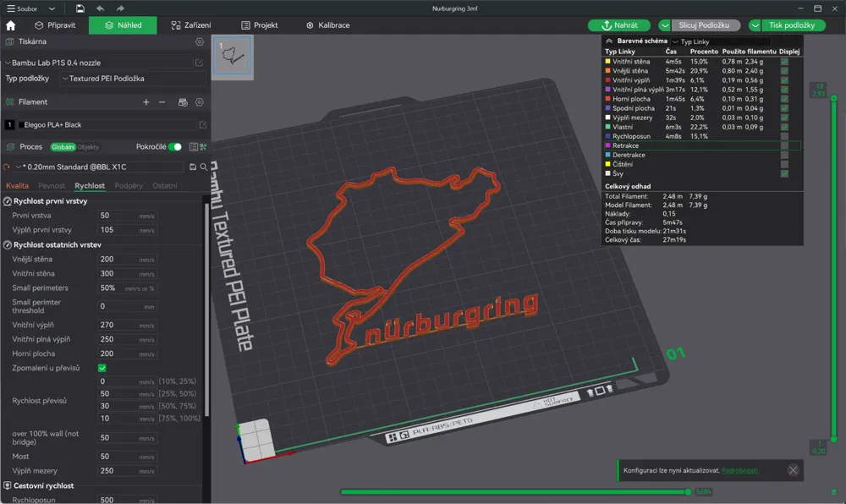Open Typ Linky color scheme dropdown
This screenshot has width=846, height=504.
pos(721,41)
